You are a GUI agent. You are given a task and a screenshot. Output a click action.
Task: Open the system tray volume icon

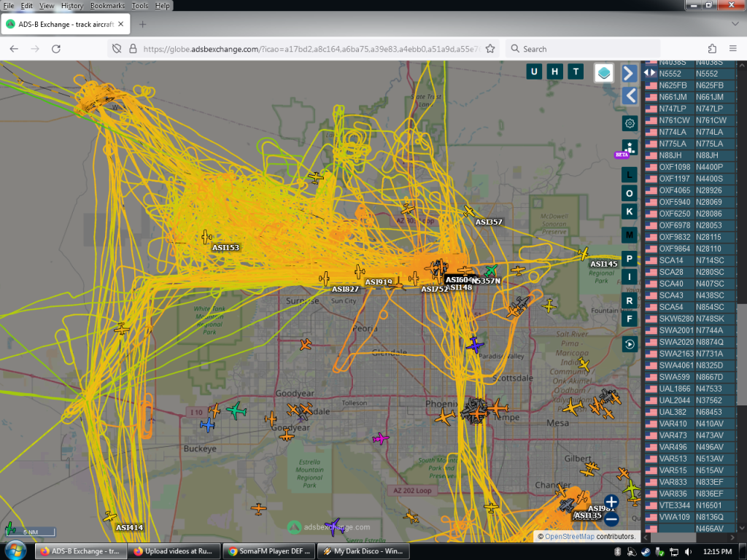688,551
